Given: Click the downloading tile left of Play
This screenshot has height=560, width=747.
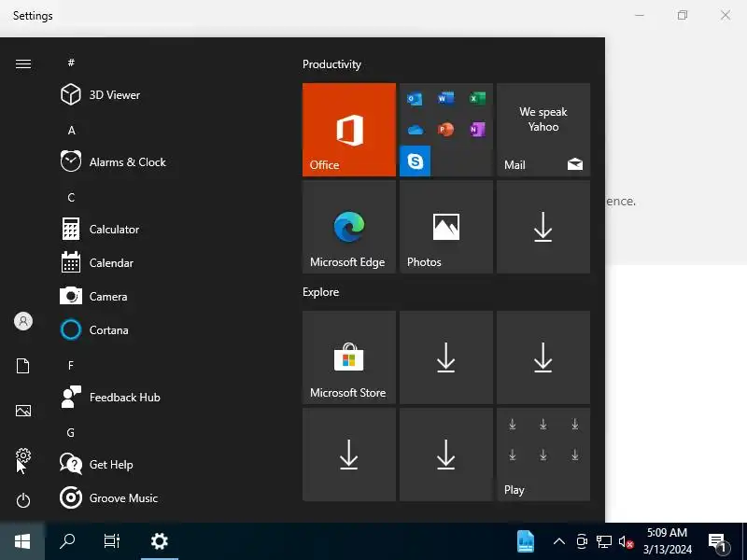Looking at the screenshot, I should click(x=446, y=455).
